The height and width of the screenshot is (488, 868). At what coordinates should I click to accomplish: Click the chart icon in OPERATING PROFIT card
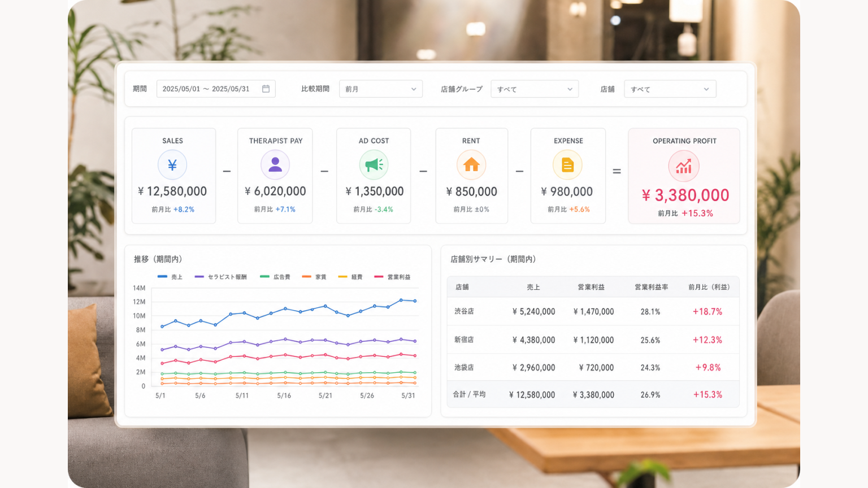point(684,167)
